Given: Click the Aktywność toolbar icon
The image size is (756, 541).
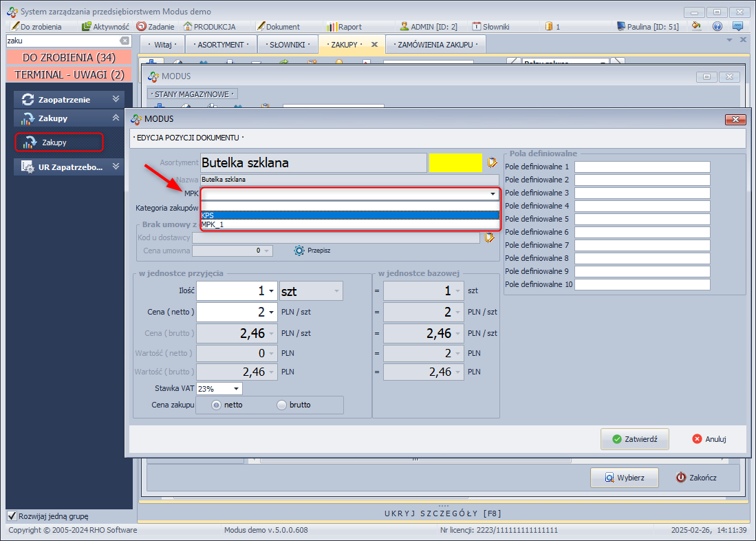Looking at the screenshot, I should coord(87,27).
